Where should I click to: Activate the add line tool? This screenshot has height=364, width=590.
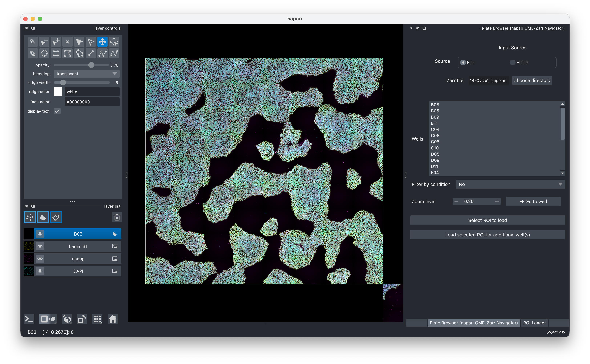pos(91,53)
